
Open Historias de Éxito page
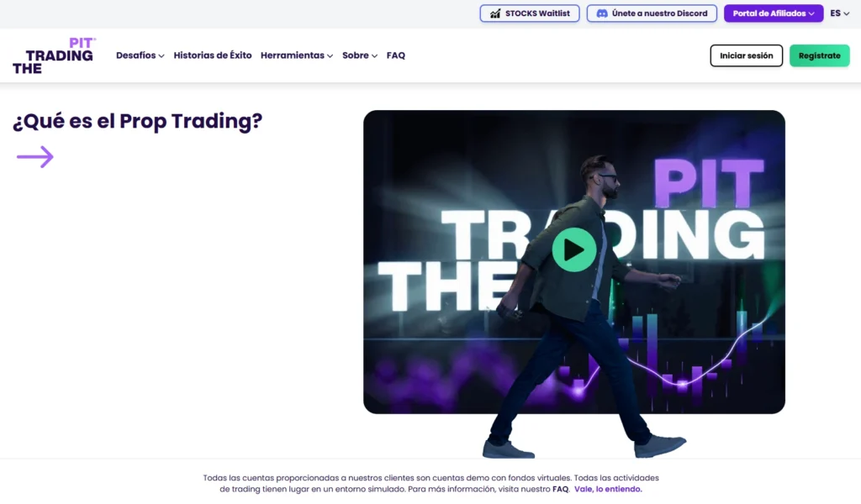(x=213, y=55)
